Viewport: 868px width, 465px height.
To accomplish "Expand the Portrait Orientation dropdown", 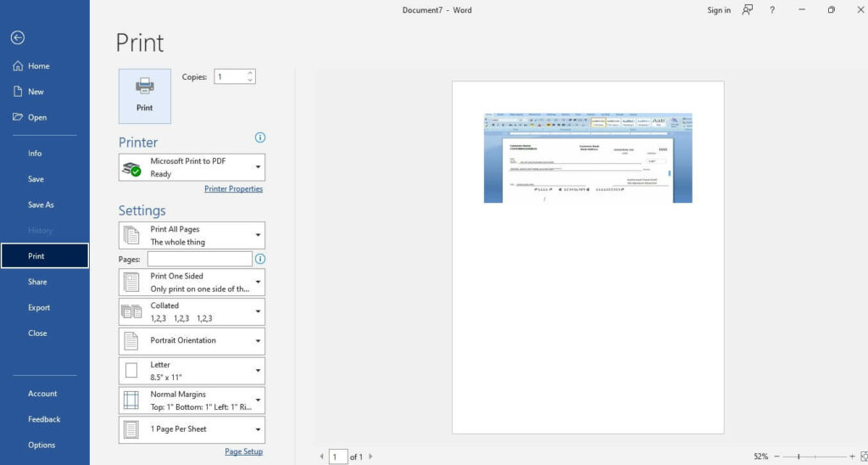I will coord(192,341).
